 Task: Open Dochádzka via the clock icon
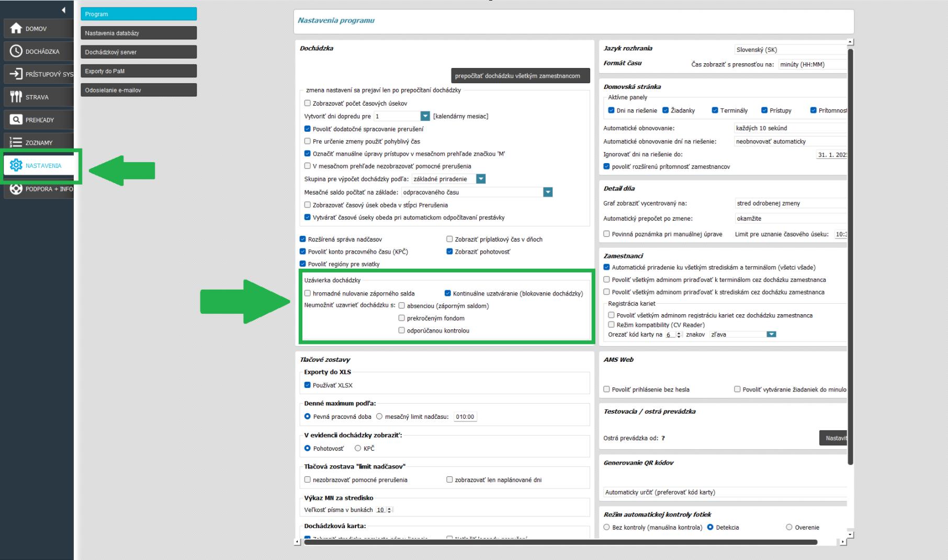point(16,51)
